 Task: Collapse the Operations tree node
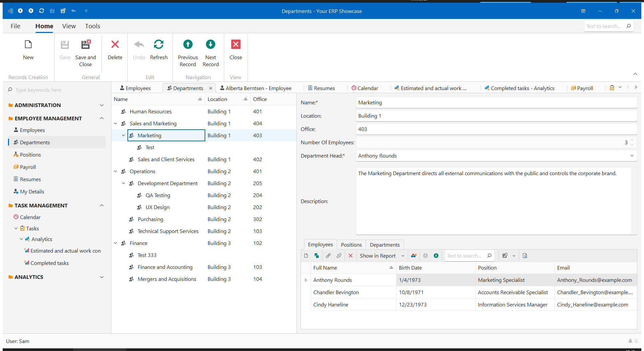115,172
